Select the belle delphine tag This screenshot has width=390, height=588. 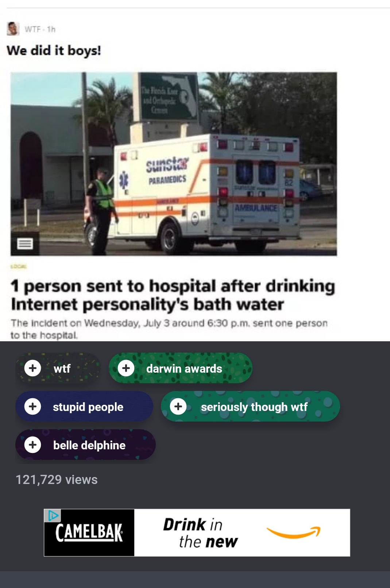pyautogui.click(x=85, y=445)
